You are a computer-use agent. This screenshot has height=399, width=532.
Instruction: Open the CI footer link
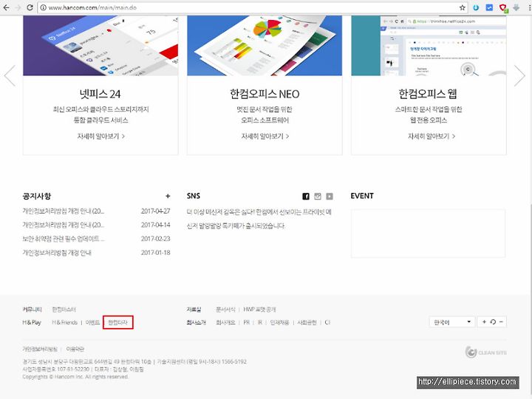coord(327,322)
